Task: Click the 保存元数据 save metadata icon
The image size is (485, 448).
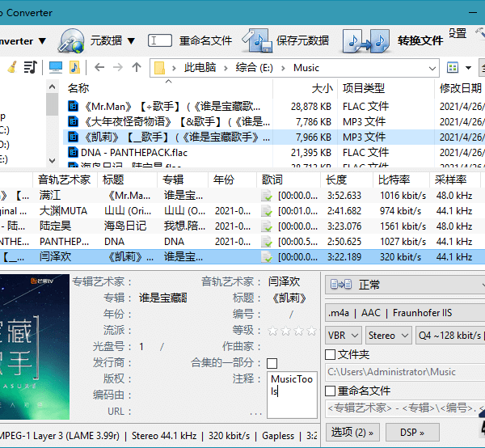Action: coord(259,40)
